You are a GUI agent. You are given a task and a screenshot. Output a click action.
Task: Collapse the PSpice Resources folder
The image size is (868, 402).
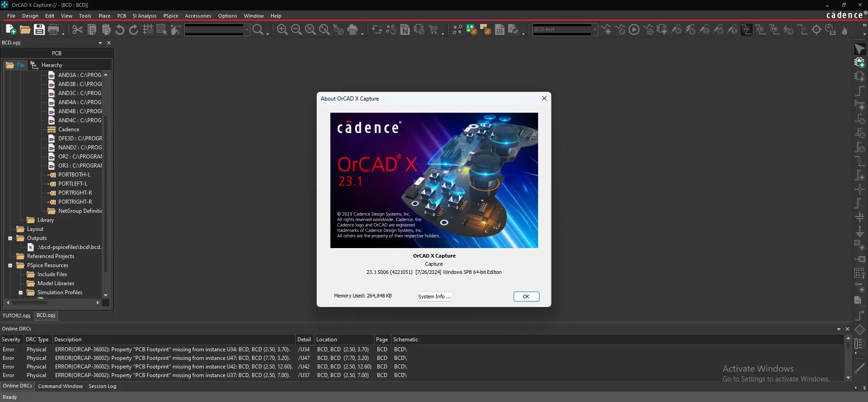click(x=10, y=265)
